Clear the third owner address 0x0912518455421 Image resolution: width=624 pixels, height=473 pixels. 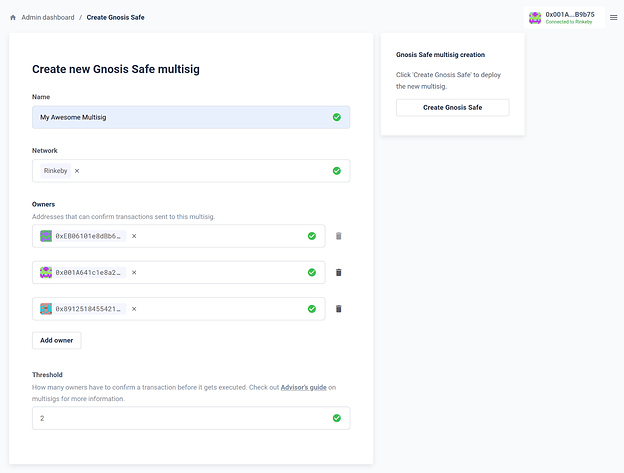134,309
